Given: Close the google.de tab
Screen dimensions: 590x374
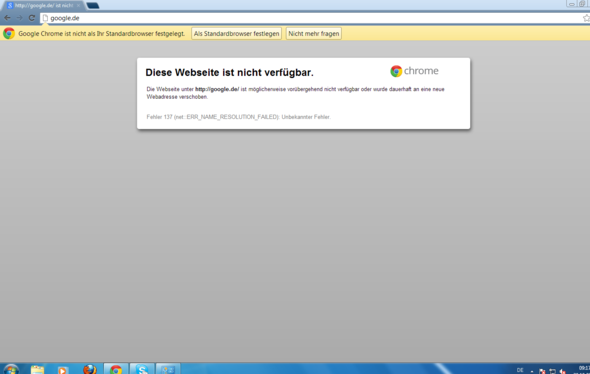Looking at the screenshot, I should (x=78, y=5).
